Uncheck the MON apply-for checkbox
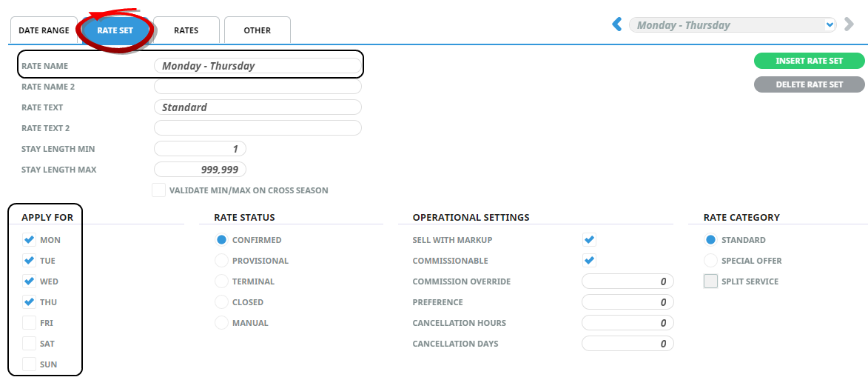This screenshot has height=380, width=868. [30, 240]
